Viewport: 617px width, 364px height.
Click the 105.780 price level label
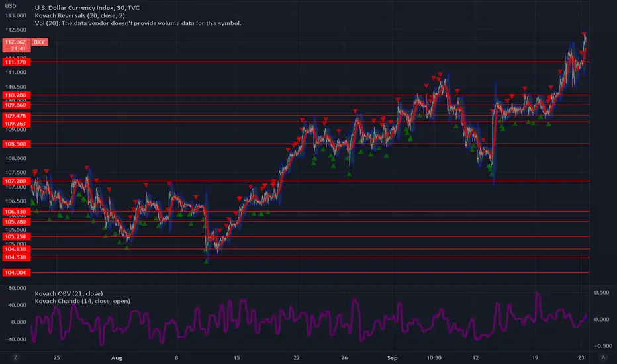coord(16,222)
